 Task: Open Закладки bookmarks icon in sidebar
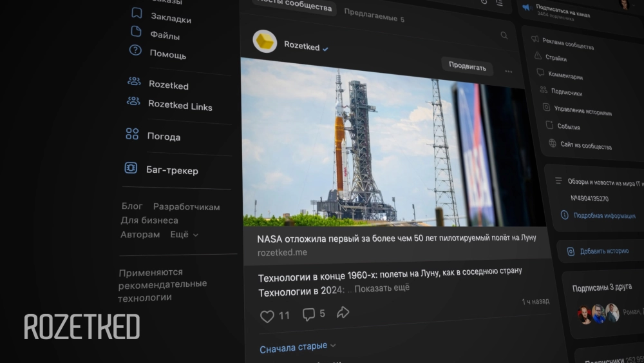click(x=137, y=13)
